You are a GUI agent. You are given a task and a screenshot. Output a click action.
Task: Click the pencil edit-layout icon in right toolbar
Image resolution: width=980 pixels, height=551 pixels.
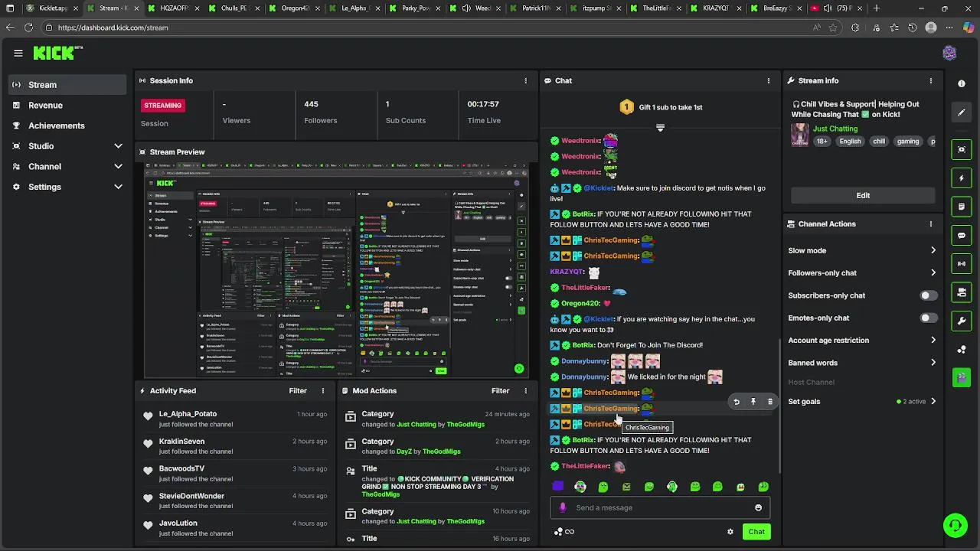pyautogui.click(x=962, y=112)
